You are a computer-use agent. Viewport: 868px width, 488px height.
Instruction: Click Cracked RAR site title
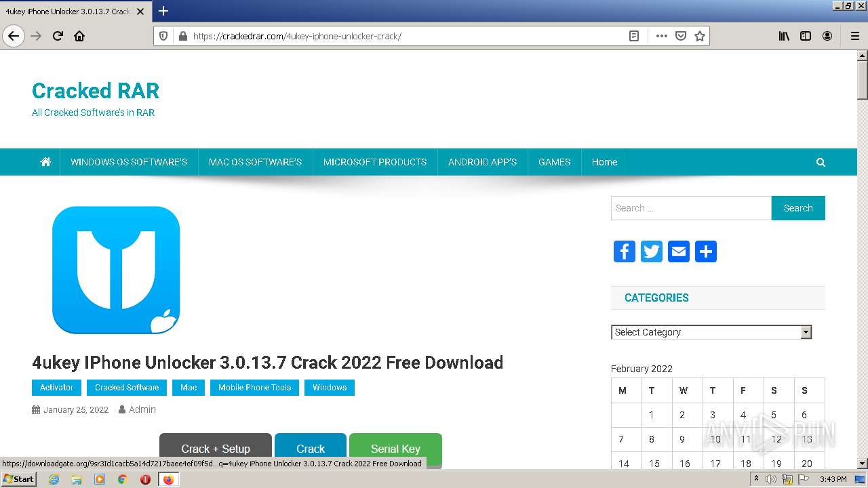(x=96, y=91)
